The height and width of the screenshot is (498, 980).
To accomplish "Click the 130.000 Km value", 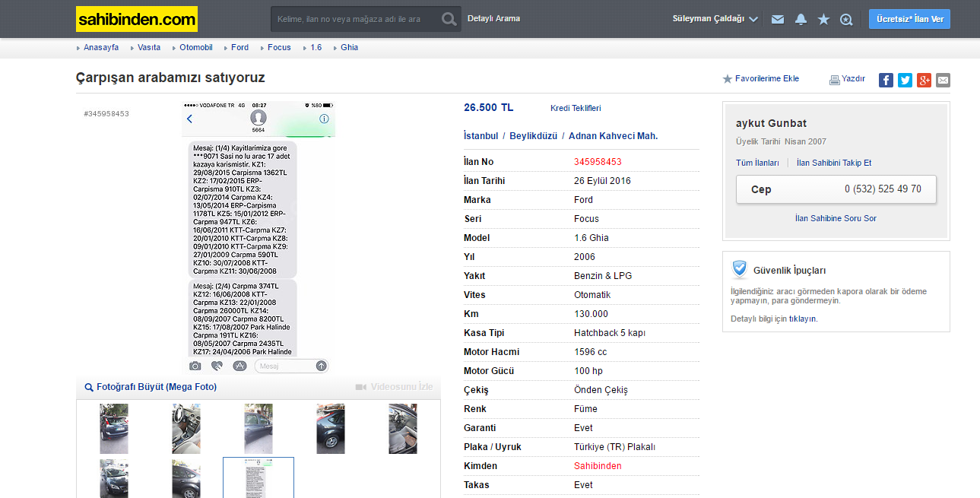I will [x=591, y=314].
